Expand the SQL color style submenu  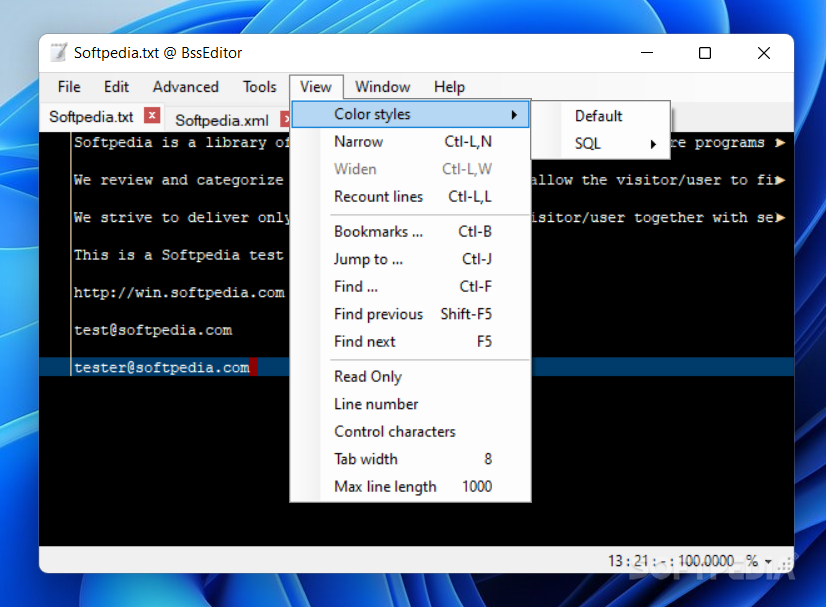[x=601, y=143]
